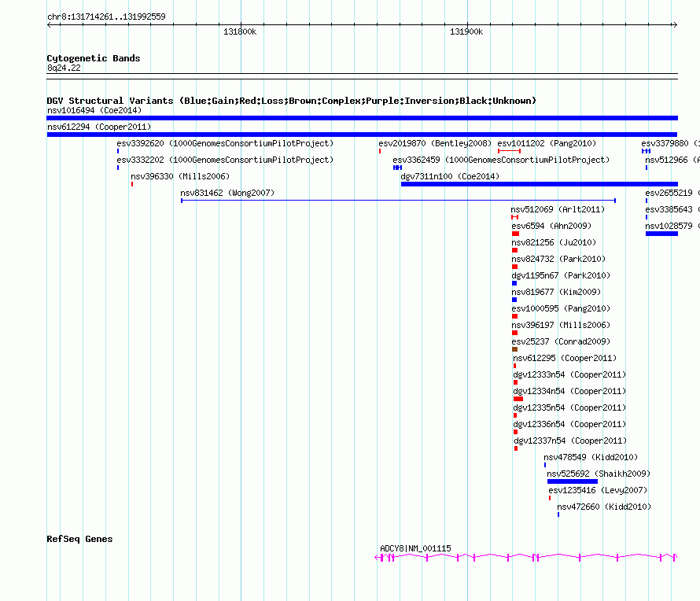Viewport: 700px width, 601px height.
Task: Click esv25237 (Conrad2009) label
Action: [x=561, y=341]
